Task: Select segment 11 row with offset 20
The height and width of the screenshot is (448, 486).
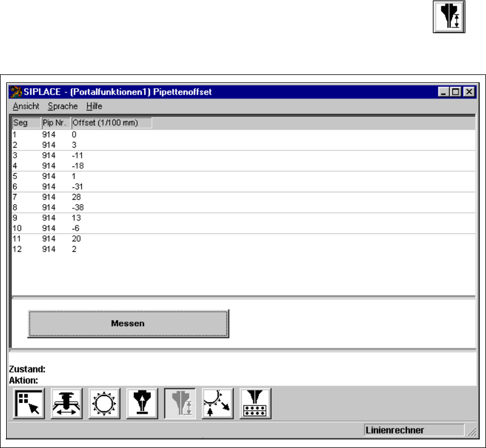Action: point(244,239)
